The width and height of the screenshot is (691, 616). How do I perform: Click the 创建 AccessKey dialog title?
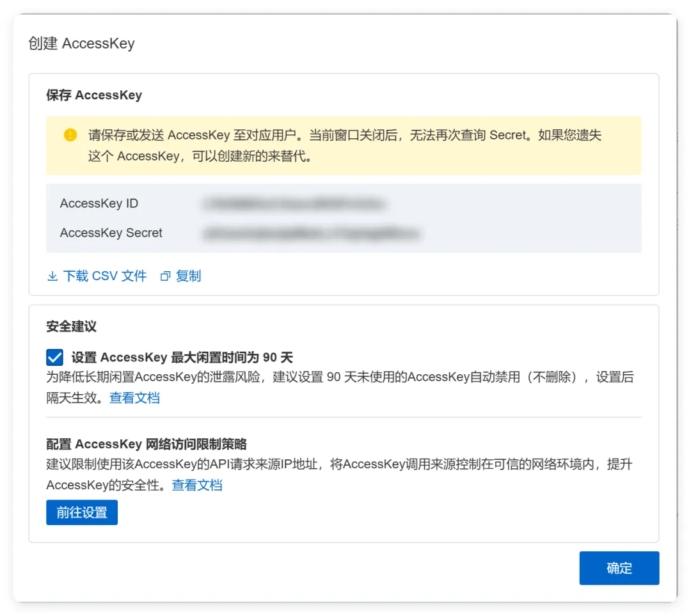coord(81,43)
